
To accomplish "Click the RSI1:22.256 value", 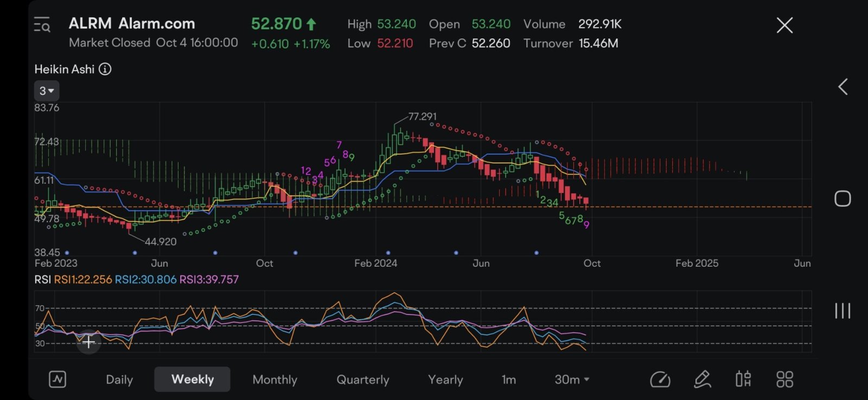I will click(82, 280).
